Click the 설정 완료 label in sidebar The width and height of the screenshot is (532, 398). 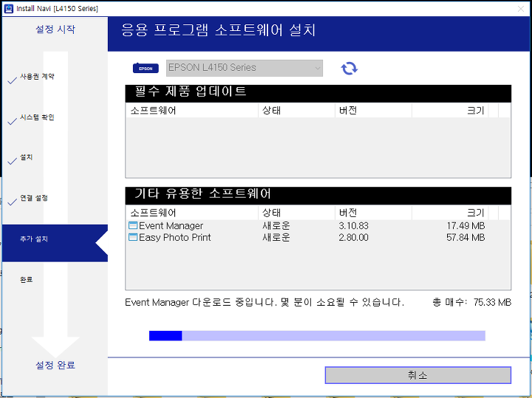point(55,365)
